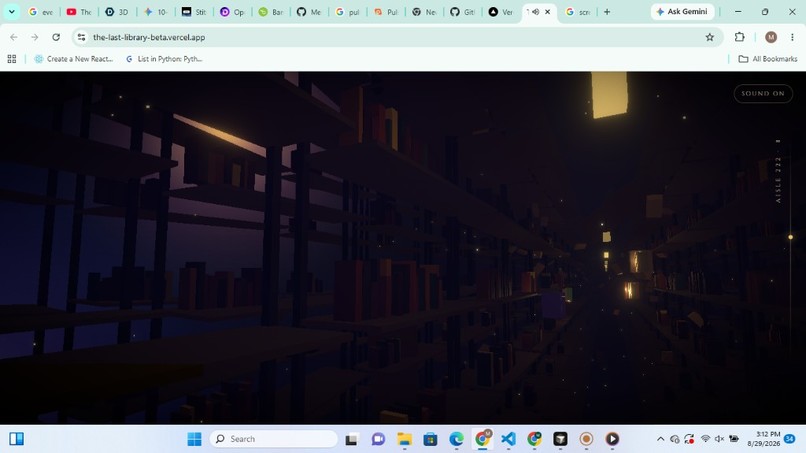The width and height of the screenshot is (806, 453).
Task: Open a new tab with plus button
Action: point(607,11)
